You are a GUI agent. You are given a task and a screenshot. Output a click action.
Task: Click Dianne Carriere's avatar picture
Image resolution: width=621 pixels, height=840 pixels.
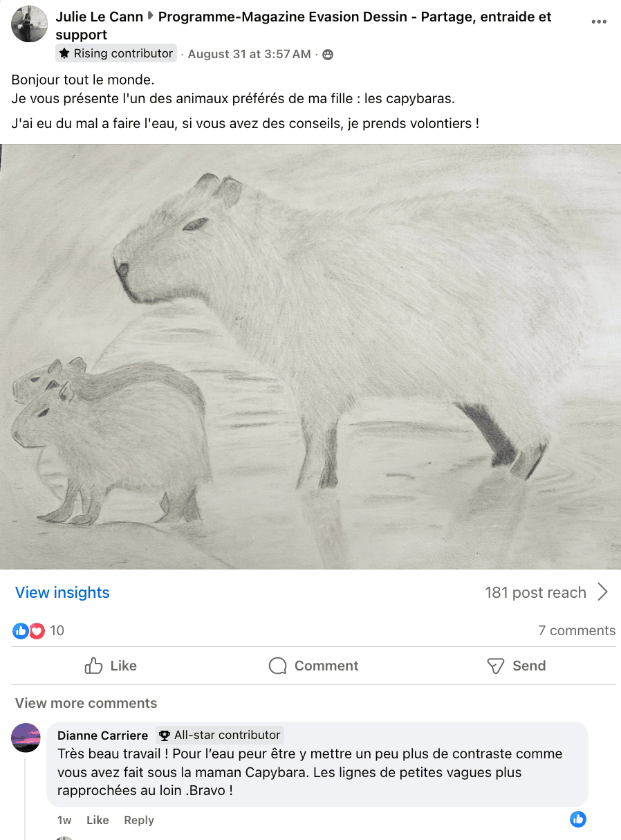26,738
